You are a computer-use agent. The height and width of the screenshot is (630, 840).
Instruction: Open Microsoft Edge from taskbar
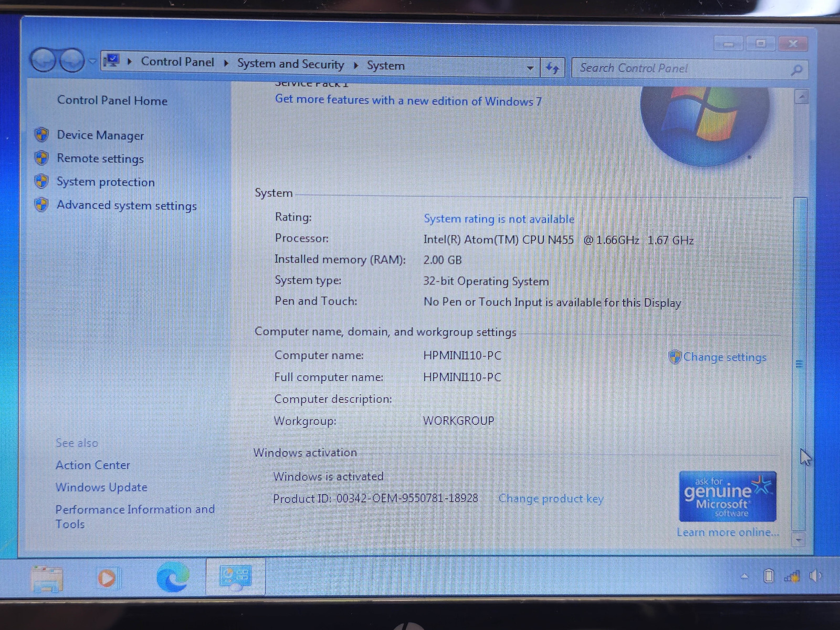pos(173,576)
